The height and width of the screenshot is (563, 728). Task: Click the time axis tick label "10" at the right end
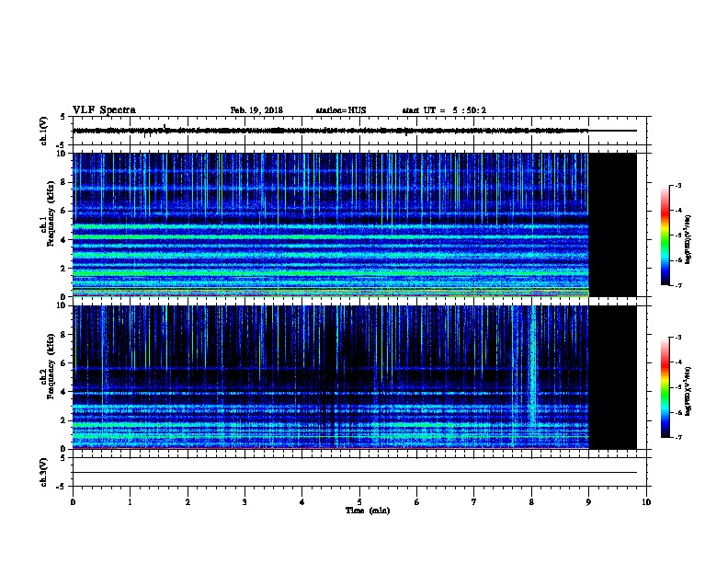click(x=646, y=502)
